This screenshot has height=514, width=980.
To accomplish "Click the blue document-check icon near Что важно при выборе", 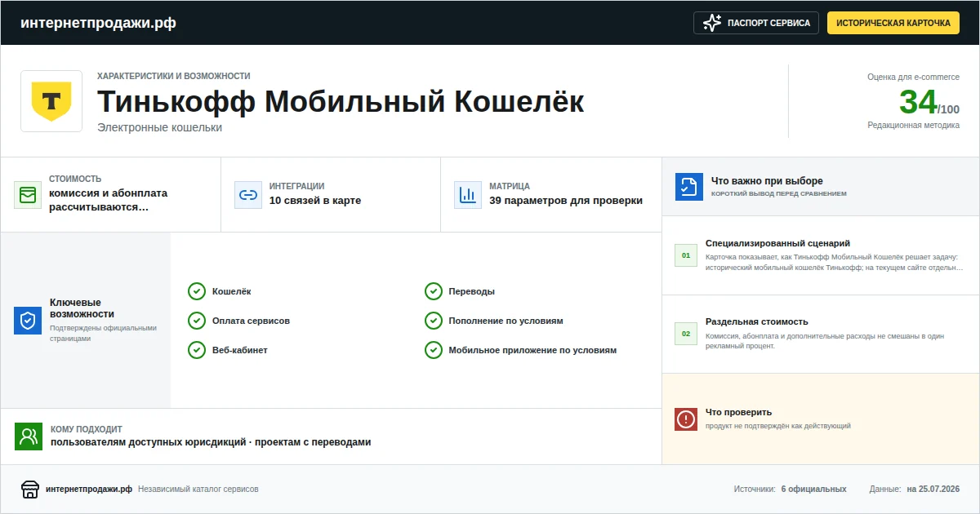I will 689,187.
